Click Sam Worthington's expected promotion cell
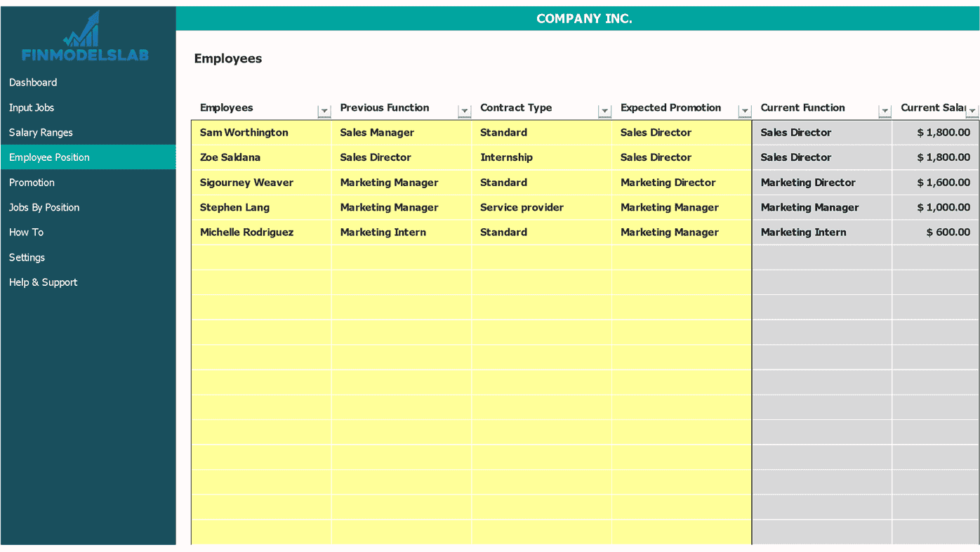 682,133
